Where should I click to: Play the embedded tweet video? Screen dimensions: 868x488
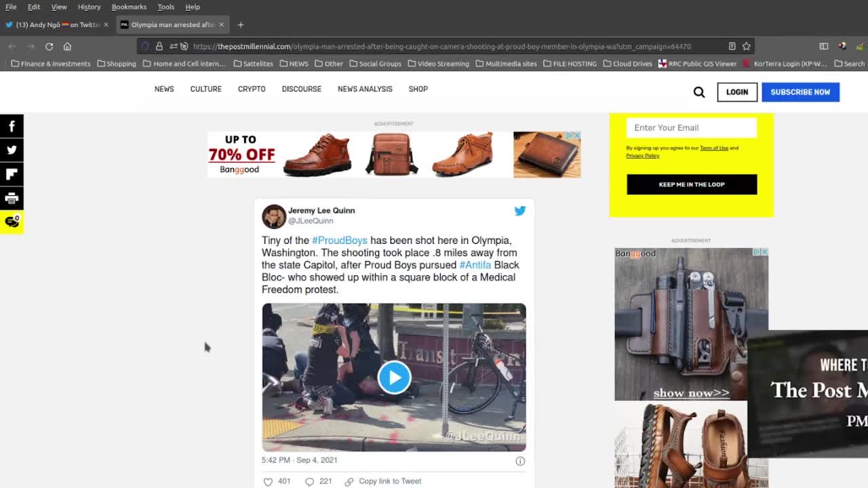click(x=394, y=378)
